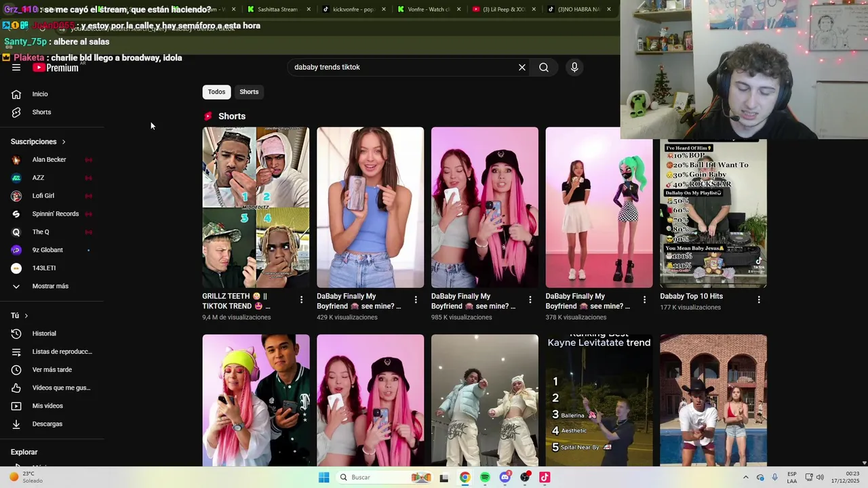Click the 'Dababy Top 10 Hits' title
868x488 pixels.
point(692,296)
